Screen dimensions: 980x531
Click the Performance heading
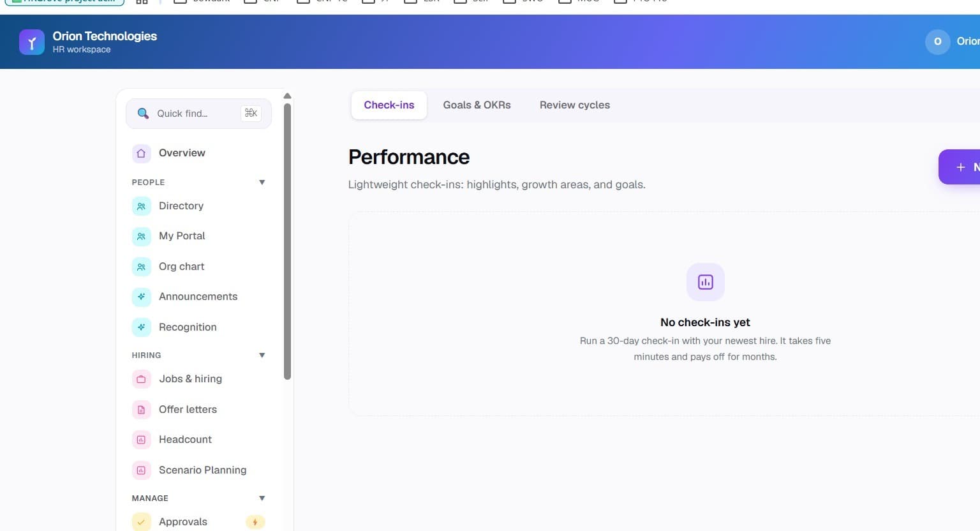click(409, 157)
